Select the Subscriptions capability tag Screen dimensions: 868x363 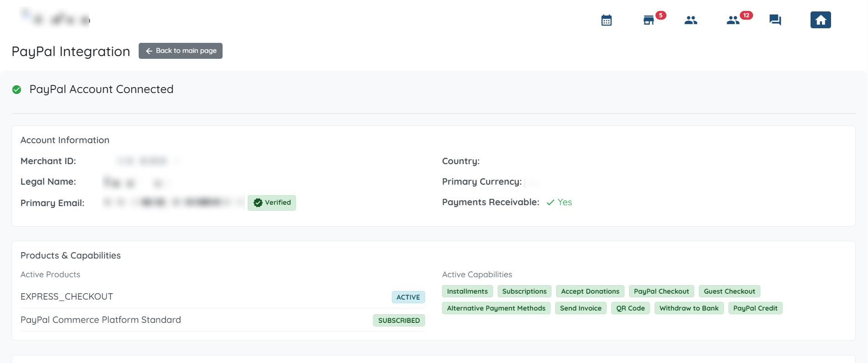524,291
